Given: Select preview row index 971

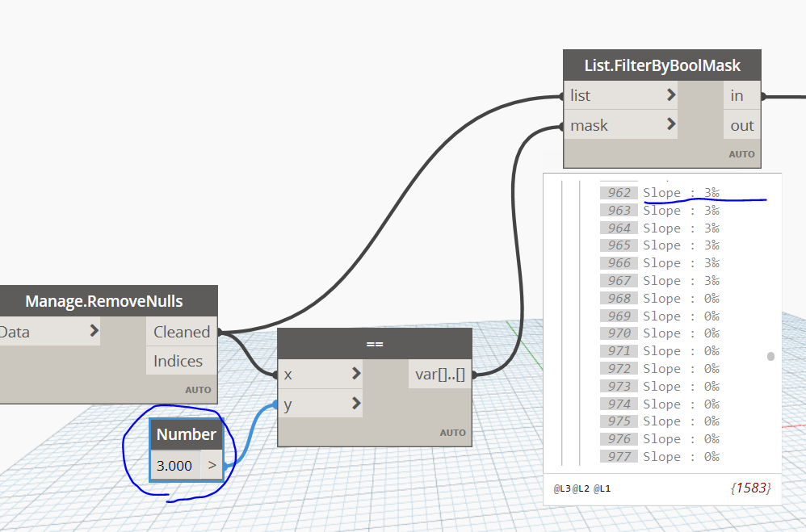Looking at the screenshot, I should coord(619,351).
